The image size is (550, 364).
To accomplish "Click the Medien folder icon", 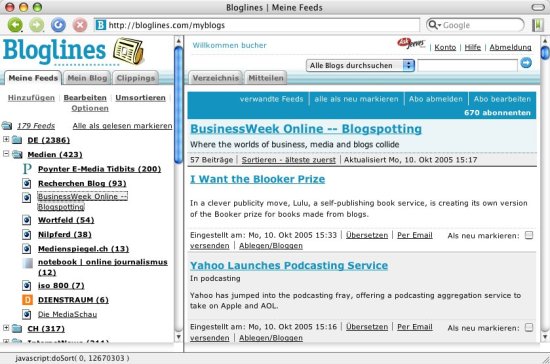I will 17,154.
